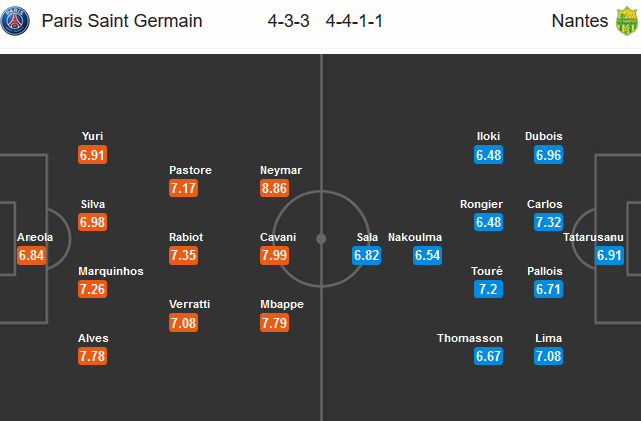Screen dimensions: 641x421
Task: Click Alves's 7.78 rating badge
Action: pyautogui.click(x=92, y=356)
